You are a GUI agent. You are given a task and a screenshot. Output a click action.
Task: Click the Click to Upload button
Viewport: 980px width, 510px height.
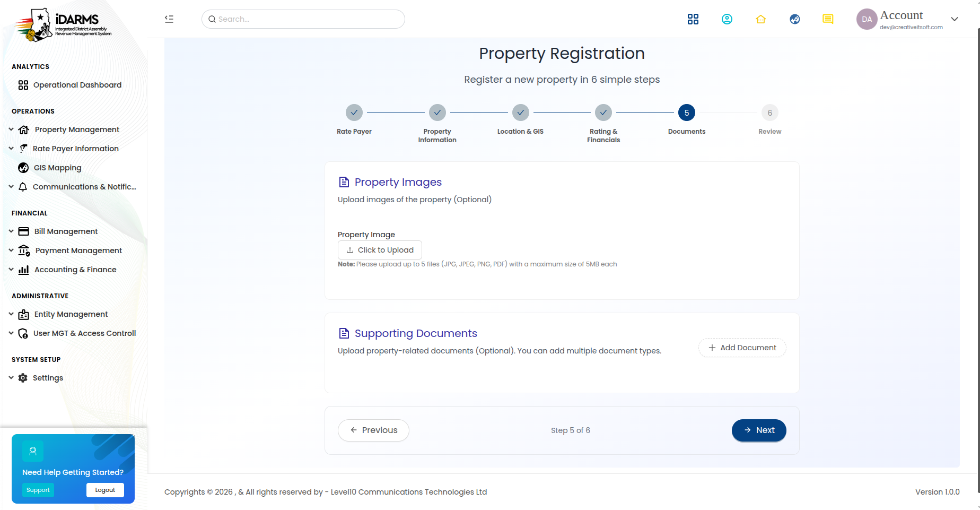click(380, 250)
